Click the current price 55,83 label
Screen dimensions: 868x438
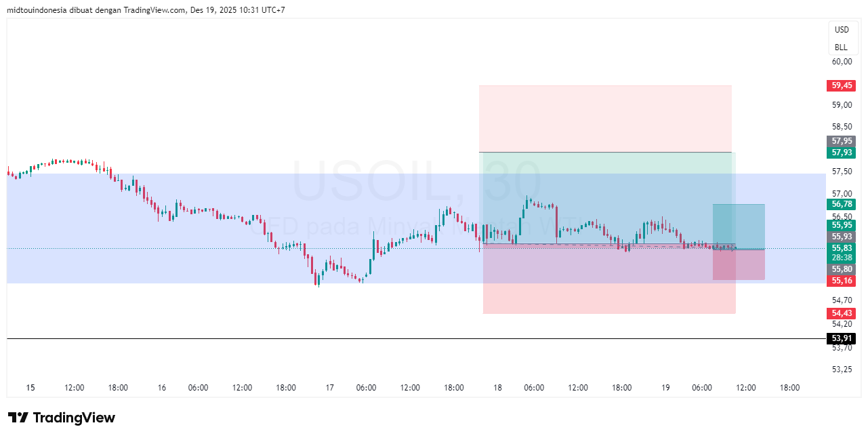click(841, 248)
